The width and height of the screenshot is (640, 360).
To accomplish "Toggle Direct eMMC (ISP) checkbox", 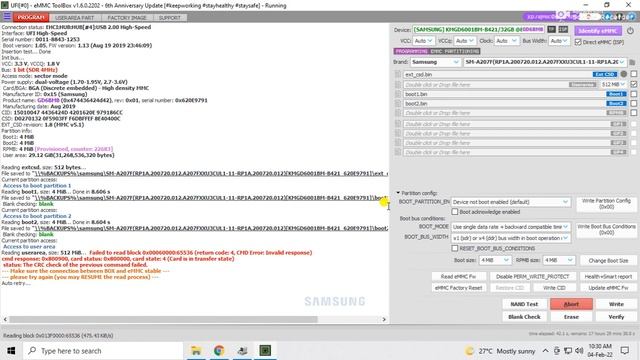I will [x=578, y=42].
